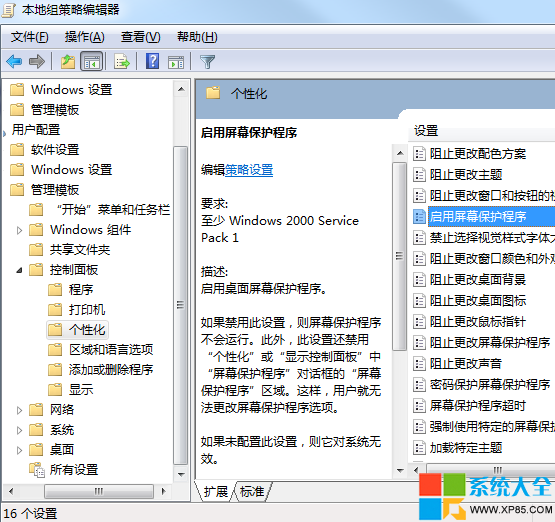This screenshot has height=522, width=555.
Task: Click policy icon for 阻止更改主题
Action: tap(419, 175)
